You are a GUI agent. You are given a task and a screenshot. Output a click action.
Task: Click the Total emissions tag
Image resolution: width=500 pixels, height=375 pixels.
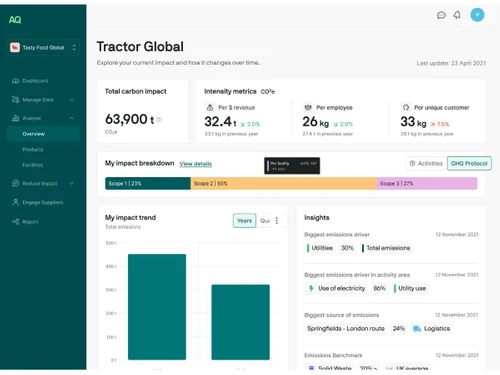pos(386,248)
